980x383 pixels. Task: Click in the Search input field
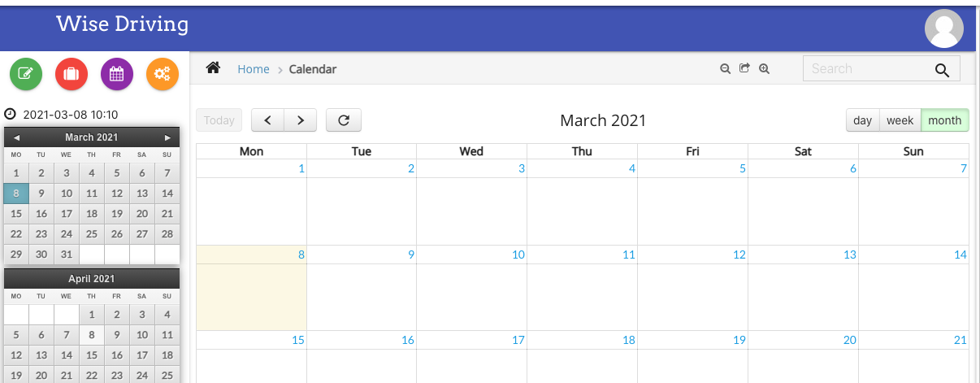pyautogui.click(x=868, y=69)
